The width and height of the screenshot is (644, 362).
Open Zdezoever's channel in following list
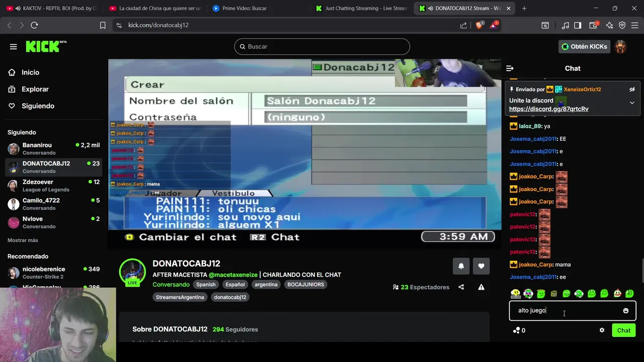53,186
